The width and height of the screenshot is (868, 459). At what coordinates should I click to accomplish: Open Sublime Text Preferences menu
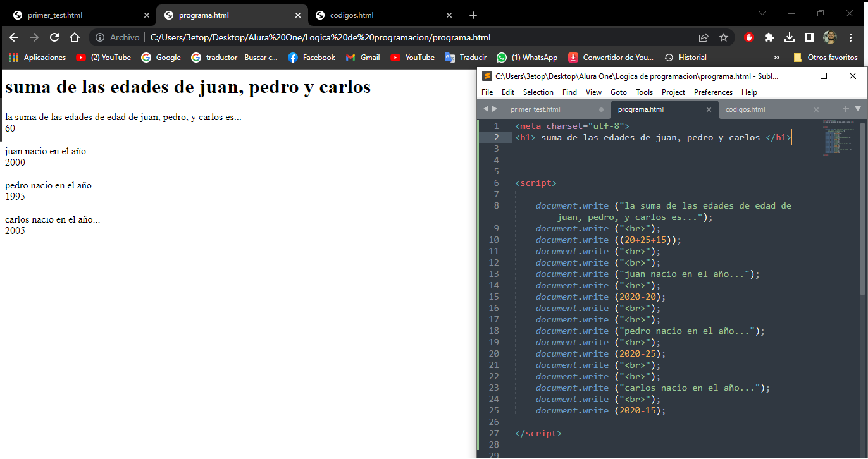[x=713, y=92]
